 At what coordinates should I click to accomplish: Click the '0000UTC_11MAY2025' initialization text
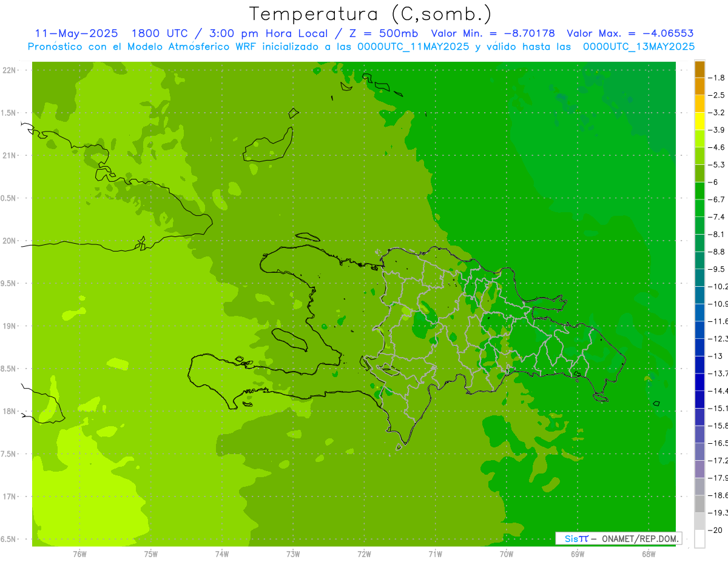[x=413, y=47]
